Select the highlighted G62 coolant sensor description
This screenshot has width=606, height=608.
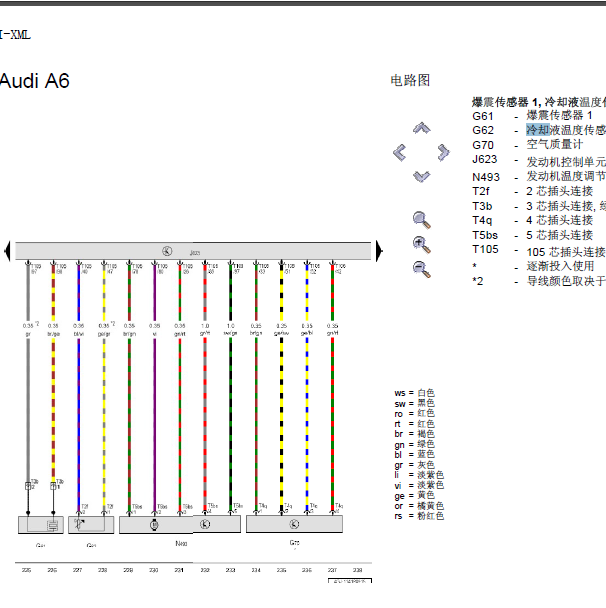[x=566, y=130]
